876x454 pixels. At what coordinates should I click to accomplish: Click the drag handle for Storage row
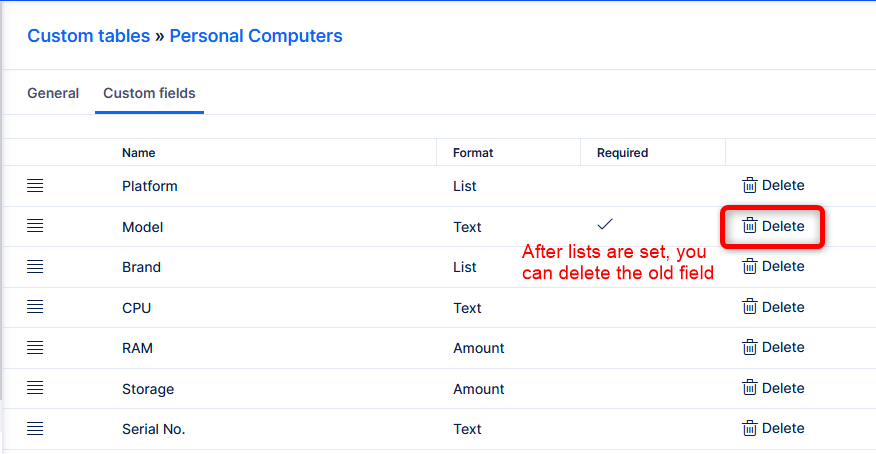click(35, 389)
